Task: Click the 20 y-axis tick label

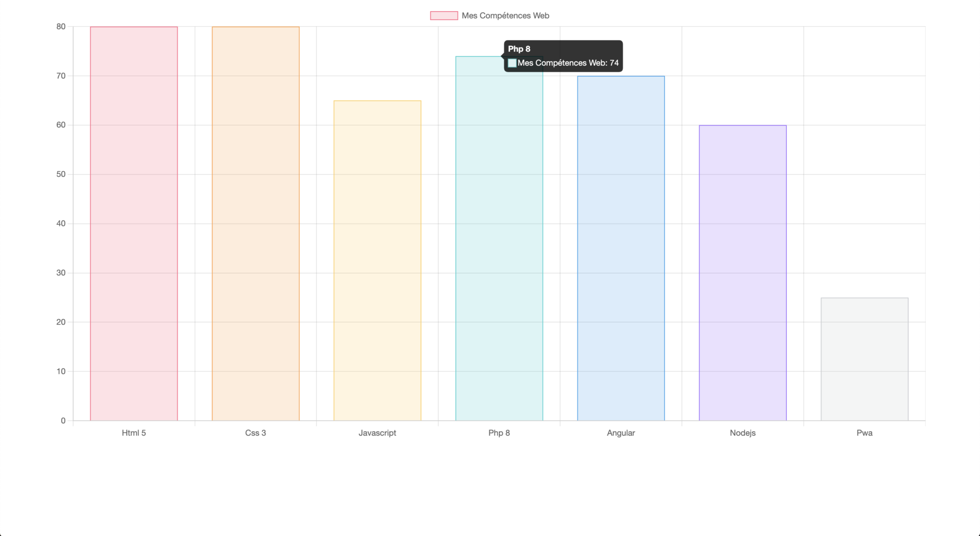Action: coord(61,322)
